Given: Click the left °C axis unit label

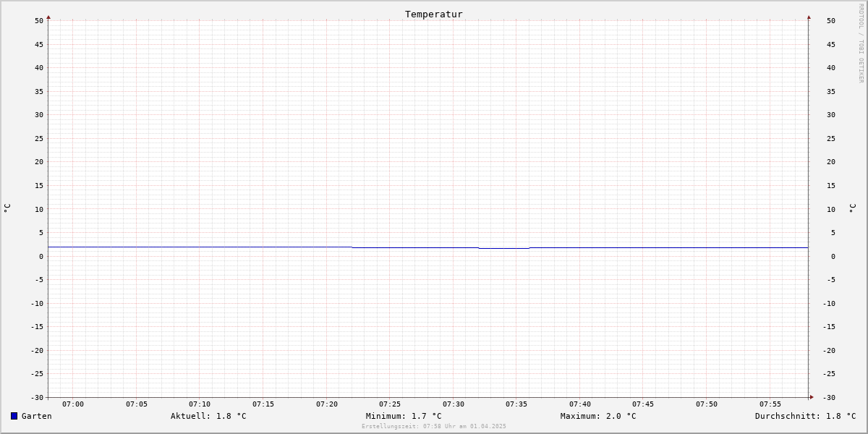Looking at the screenshot, I should coord(7,208).
